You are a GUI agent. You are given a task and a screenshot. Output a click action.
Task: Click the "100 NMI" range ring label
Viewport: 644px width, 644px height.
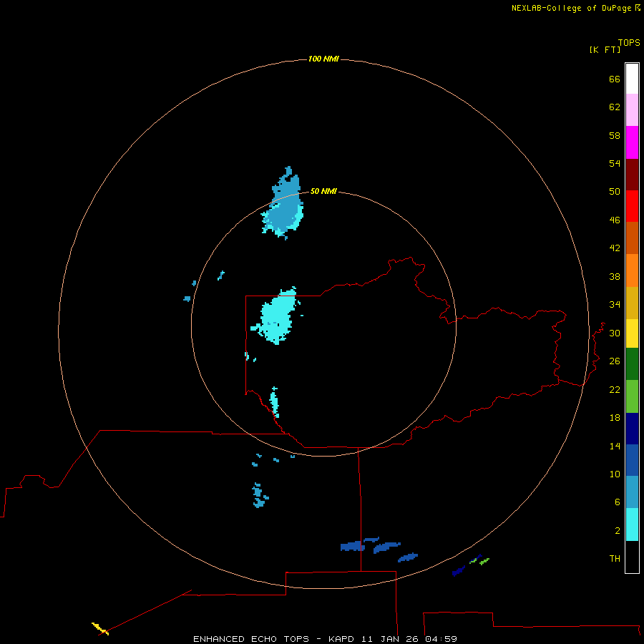pos(323,59)
